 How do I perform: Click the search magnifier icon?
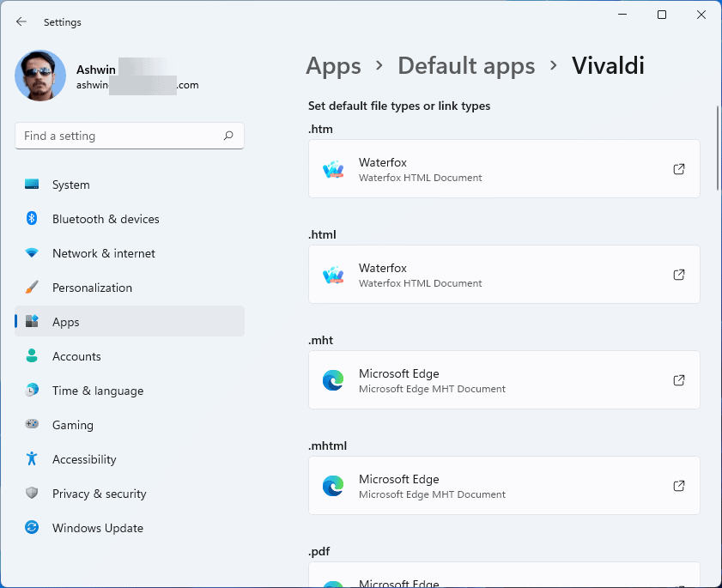click(228, 136)
